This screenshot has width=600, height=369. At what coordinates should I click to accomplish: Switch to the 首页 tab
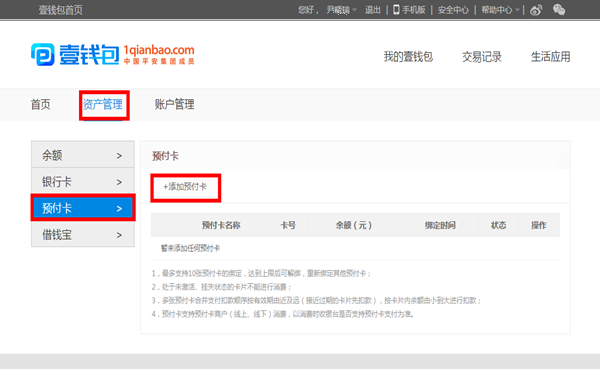(x=41, y=104)
